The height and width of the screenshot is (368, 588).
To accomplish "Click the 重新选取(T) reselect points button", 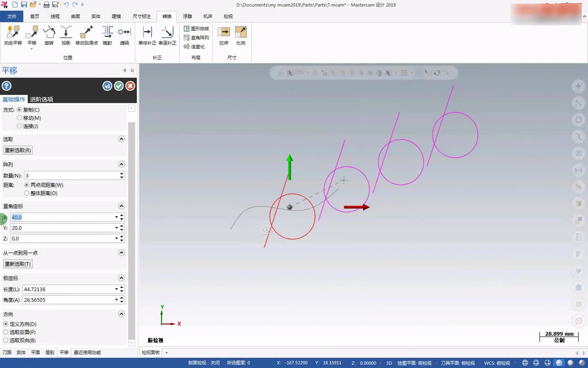I will 18,264.
